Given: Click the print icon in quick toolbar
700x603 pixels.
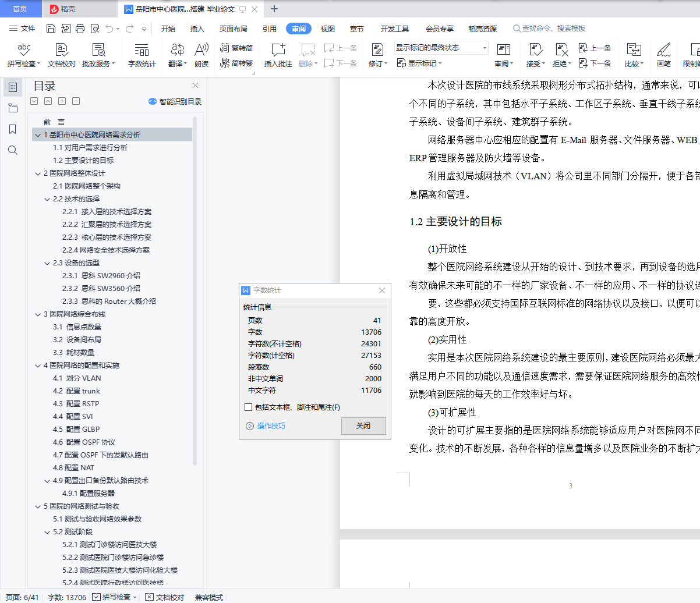Looking at the screenshot, I should pyautogui.click(x=80, y=29).
